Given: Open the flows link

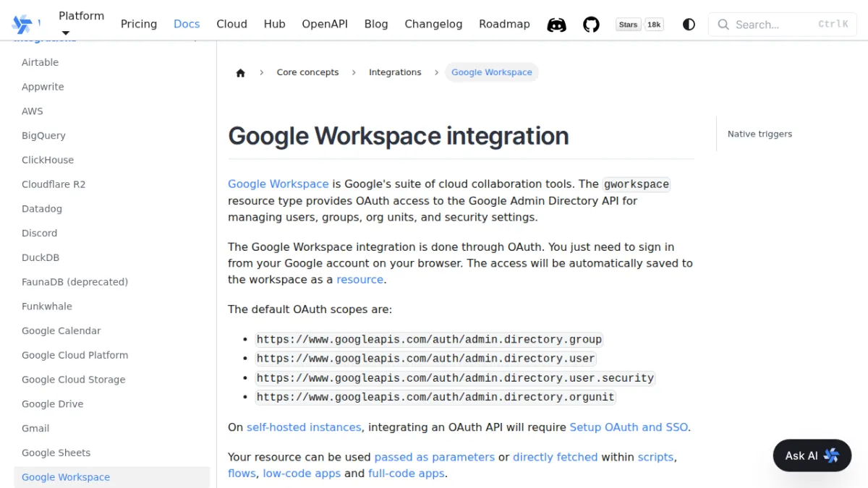Looking at the screenshot, I should coord(242,474).
